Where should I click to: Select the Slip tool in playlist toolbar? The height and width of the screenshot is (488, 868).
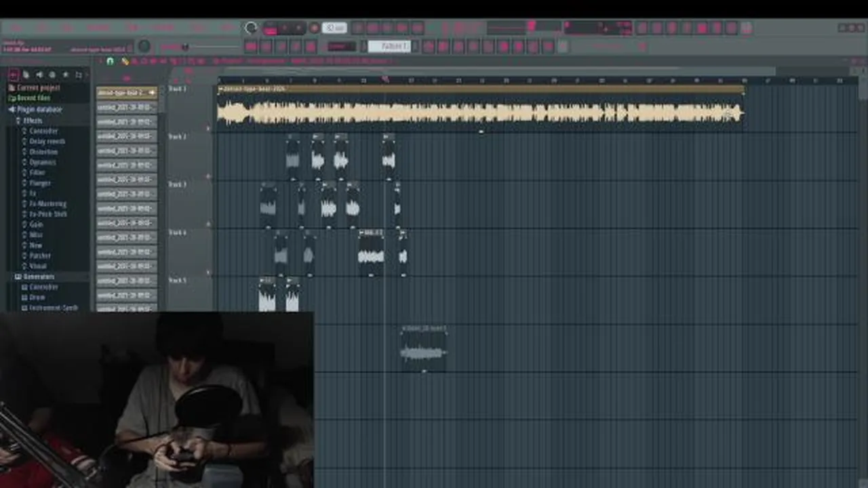tap(163, 61)
